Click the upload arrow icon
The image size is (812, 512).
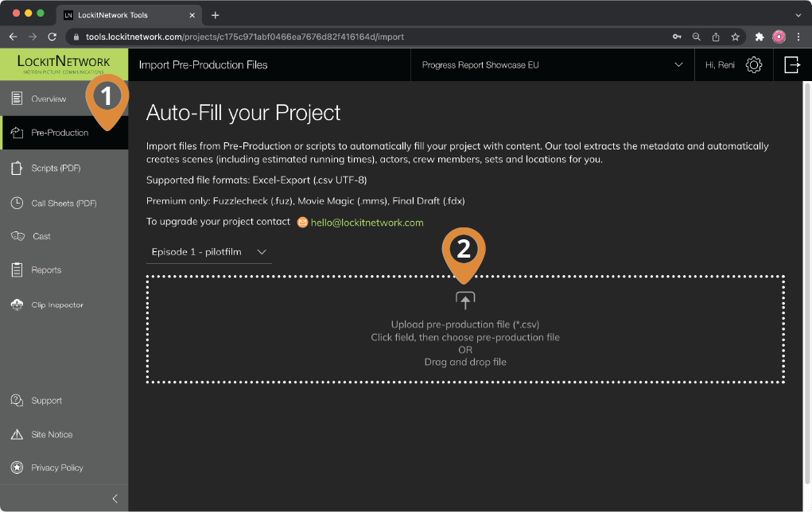(465, 301)
